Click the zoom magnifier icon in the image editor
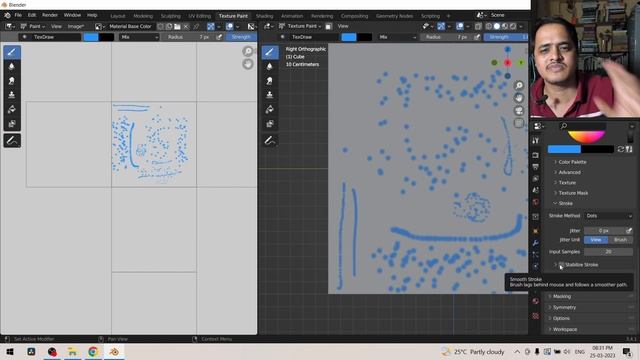 248,51
